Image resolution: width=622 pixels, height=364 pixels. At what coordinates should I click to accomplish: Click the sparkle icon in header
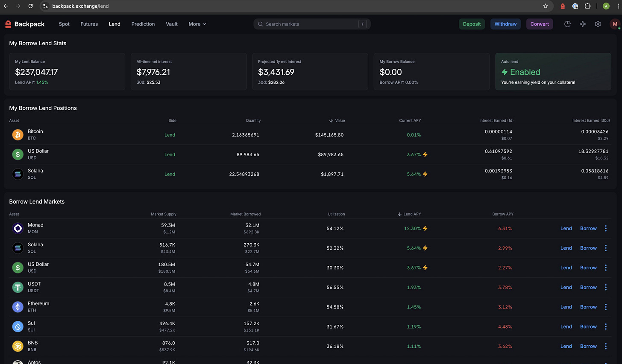point(583,24)
